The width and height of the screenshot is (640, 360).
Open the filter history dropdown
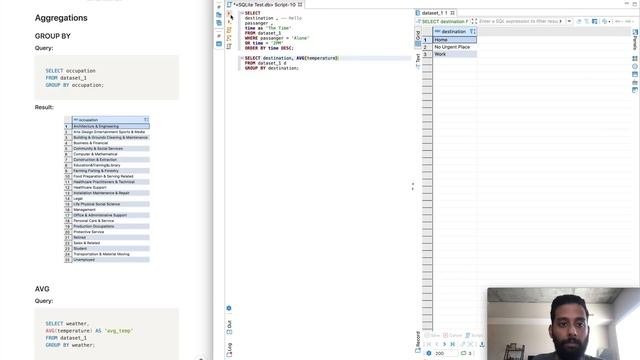(x=569, y=21)
